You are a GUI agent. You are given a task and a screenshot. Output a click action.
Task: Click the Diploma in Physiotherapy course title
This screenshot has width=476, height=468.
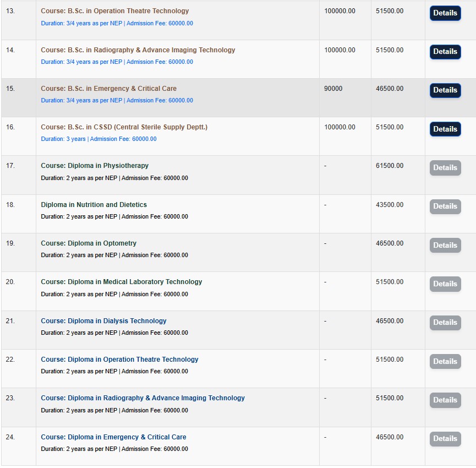95,166
